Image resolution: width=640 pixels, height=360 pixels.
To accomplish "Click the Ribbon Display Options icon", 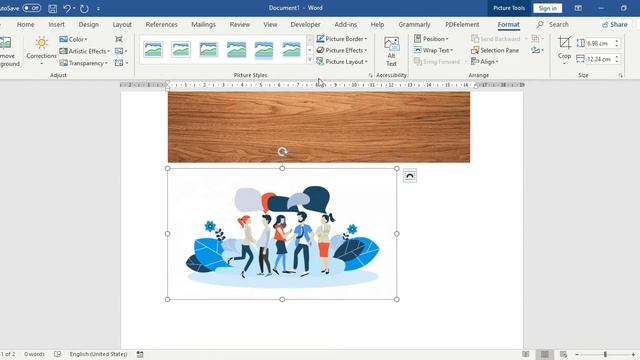I will (578, 8).
